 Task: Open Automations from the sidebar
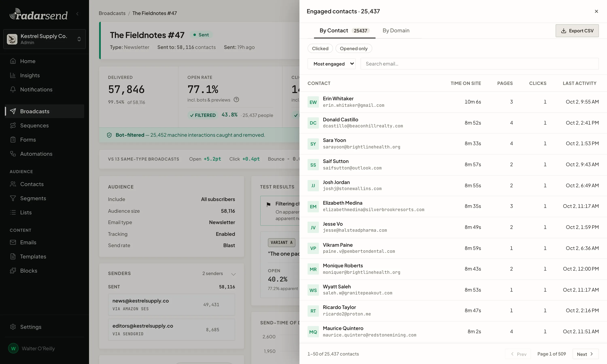[44, 154]
